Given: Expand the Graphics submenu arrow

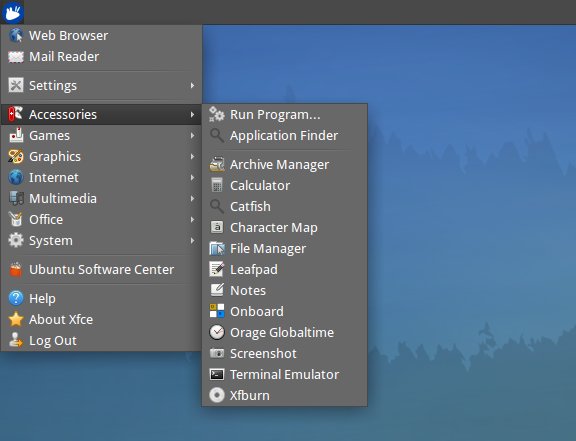Looking at the screenshot, I should (192, 157).
